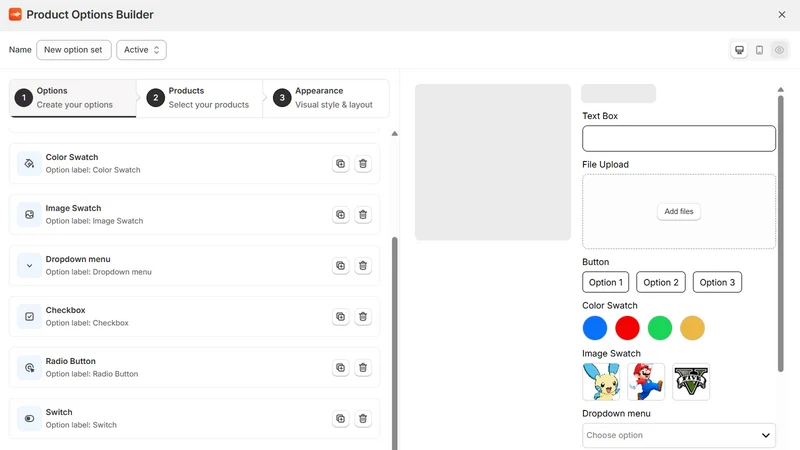Click the Name input field
Image resolution: width=800 pixels, height=450 pixels.
point(74,50)
